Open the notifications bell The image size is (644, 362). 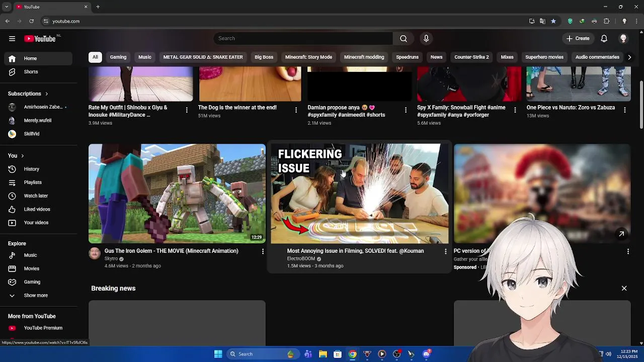click(x=604, y=39)
